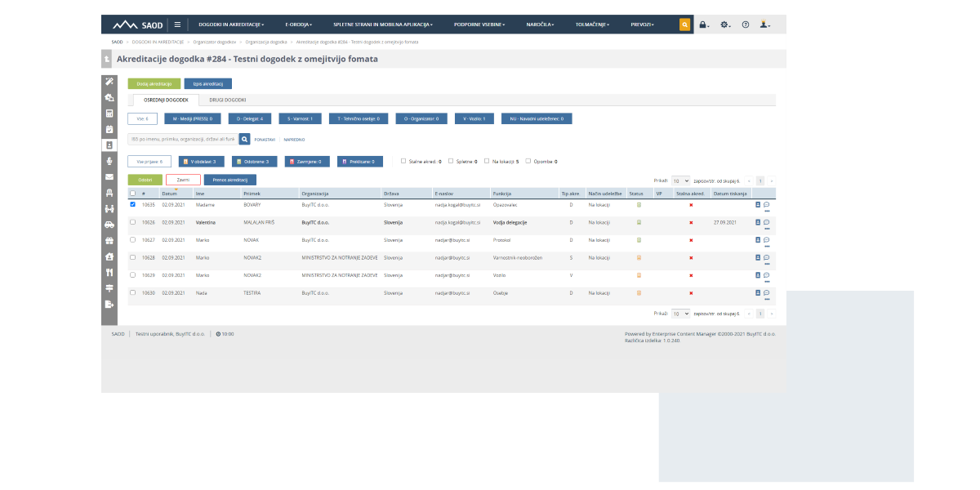Tick the checkbox for Valentina MALALAN FRIŠ
This screenshot has width=980, height=490.
(x=133, y=222)
